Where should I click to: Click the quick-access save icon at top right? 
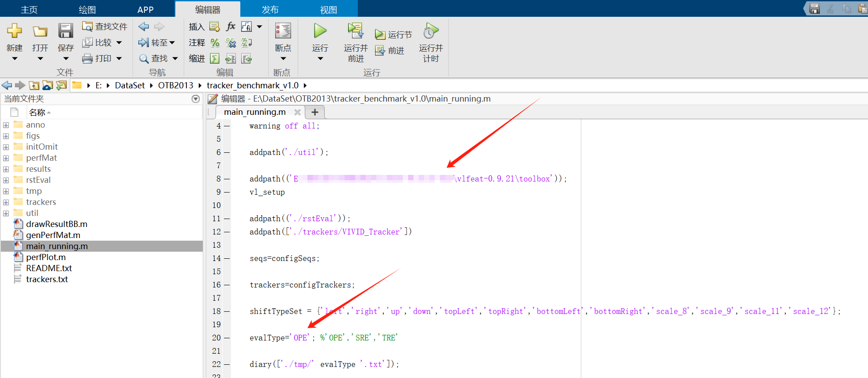pos(815,8)
